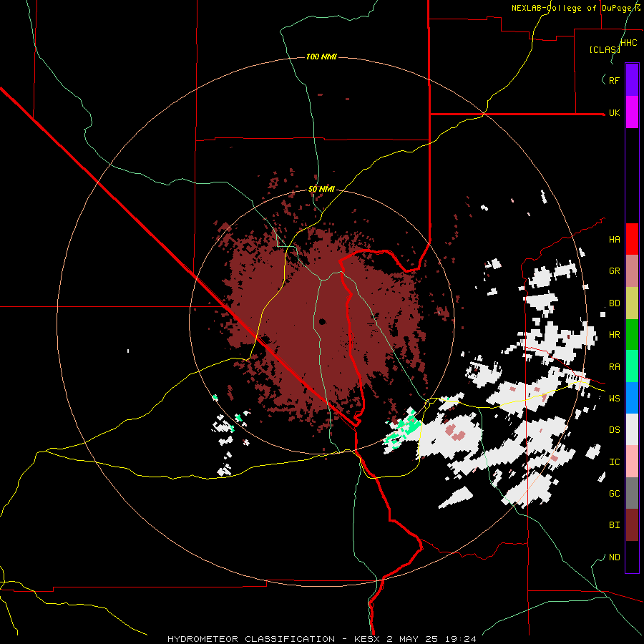Click the BI dark red swatch

632,525
